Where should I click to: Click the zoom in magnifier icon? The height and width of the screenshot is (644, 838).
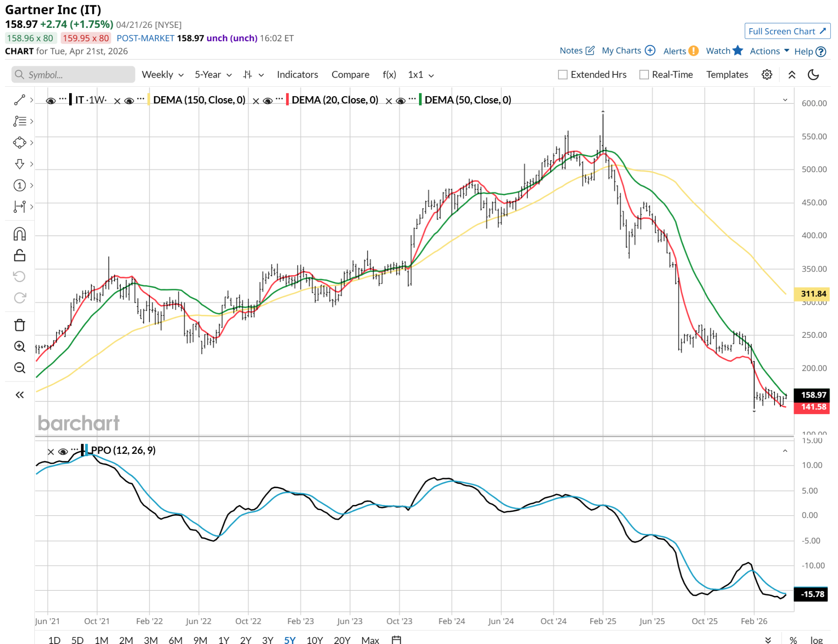tap(20, 346)
